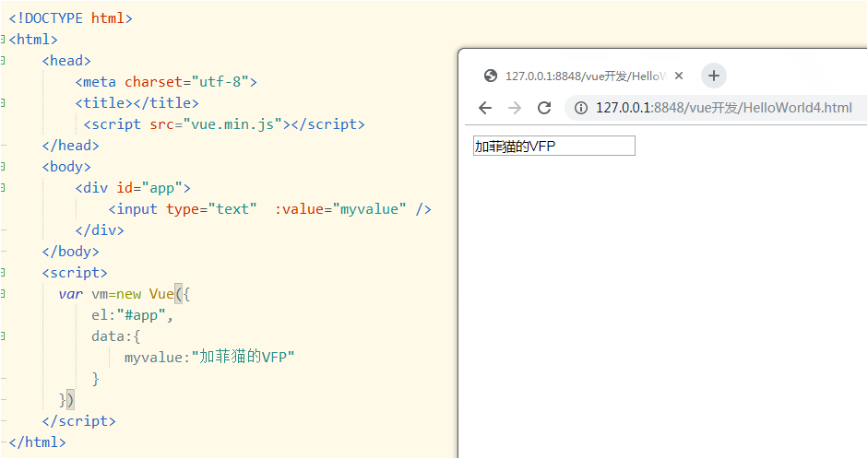Click the src="vue.min.js" attribute
This screenshot has height=459, width=868.
pos(216,124)
